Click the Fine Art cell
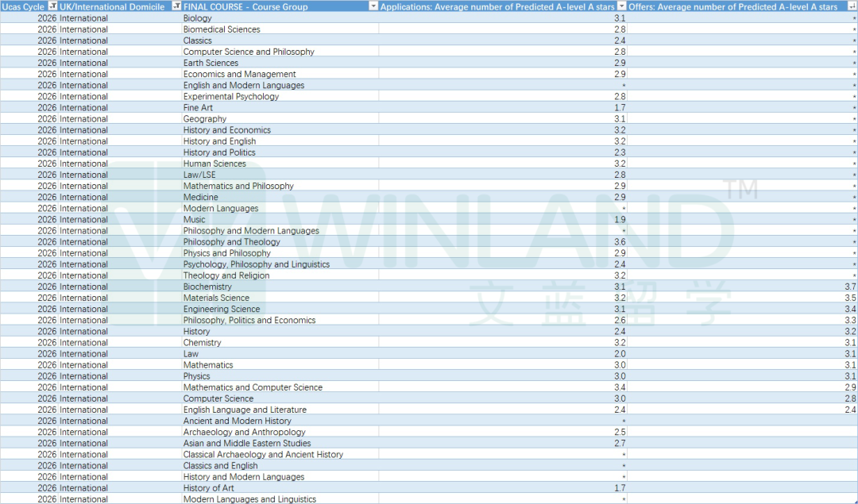This screenshot has width=858, height=504. pyautogui.click(x=280, y=108)
